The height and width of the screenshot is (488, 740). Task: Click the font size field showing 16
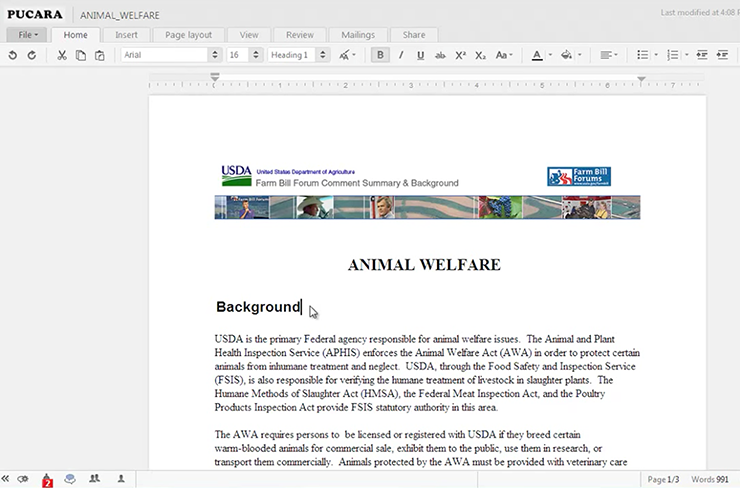(x=236, y=55)
